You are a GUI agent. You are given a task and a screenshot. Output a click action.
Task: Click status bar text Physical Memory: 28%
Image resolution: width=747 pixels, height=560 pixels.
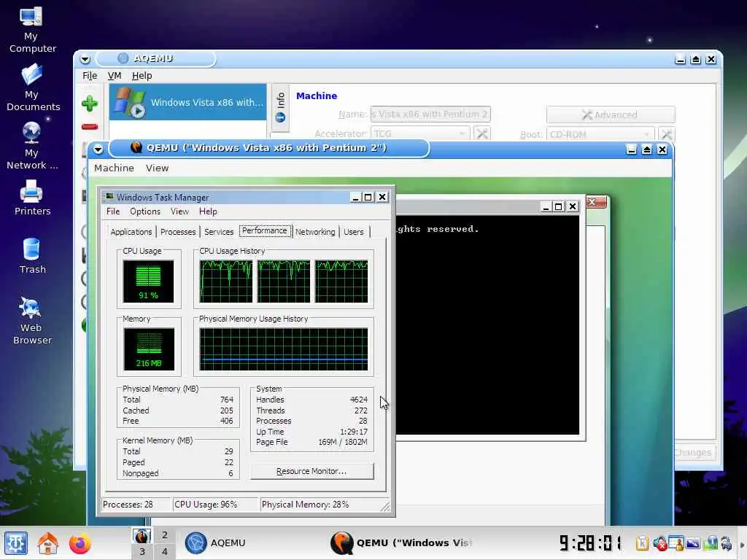pos(306,505)
